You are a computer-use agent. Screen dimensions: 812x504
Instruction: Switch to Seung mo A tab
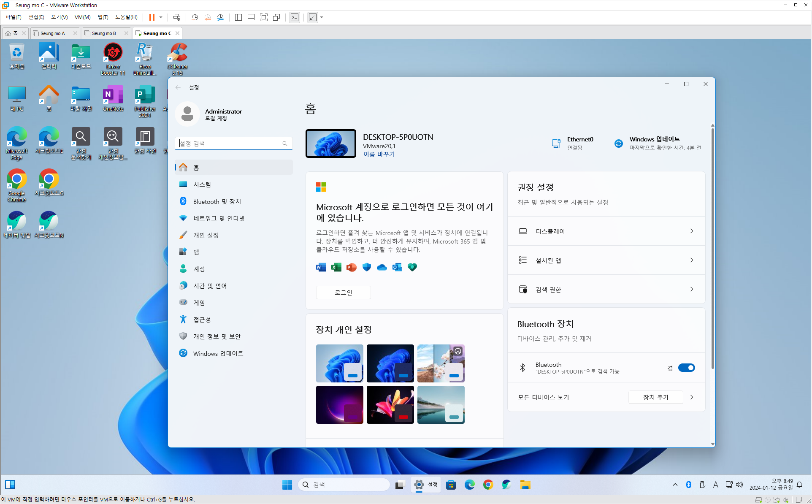coord(53,33)
